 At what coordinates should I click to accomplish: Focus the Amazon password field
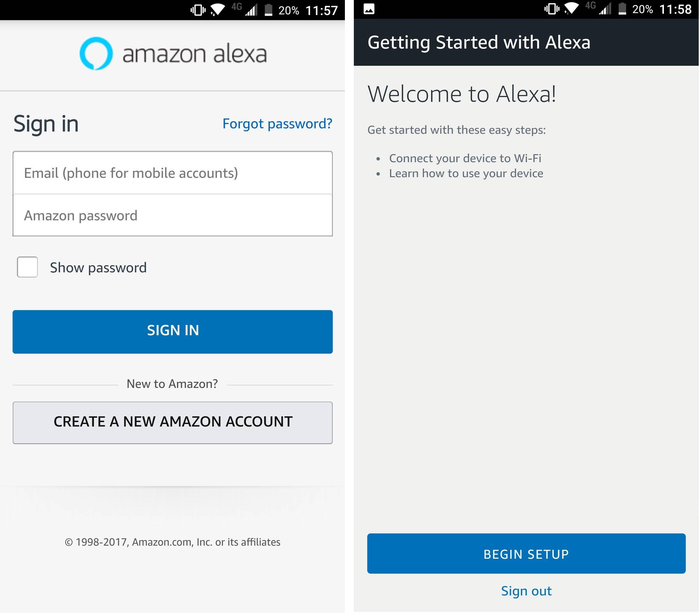coord(172,216)
